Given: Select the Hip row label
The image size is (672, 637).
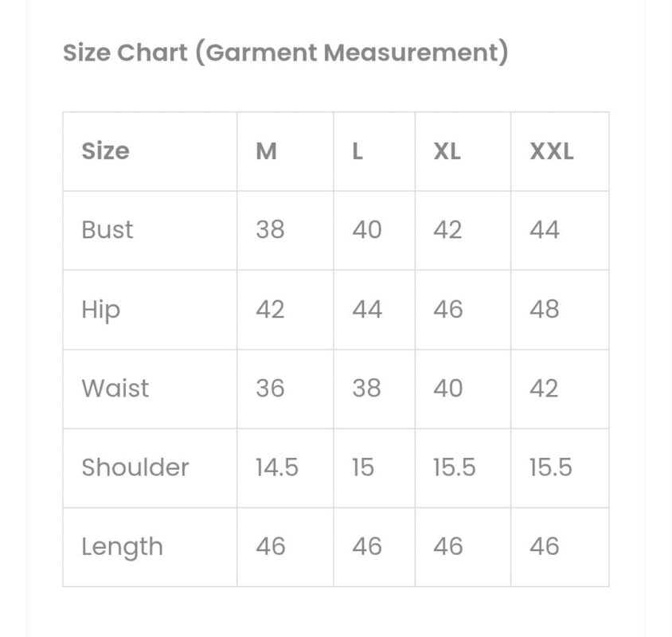Looking at the screenshot, I should (100, 311).
